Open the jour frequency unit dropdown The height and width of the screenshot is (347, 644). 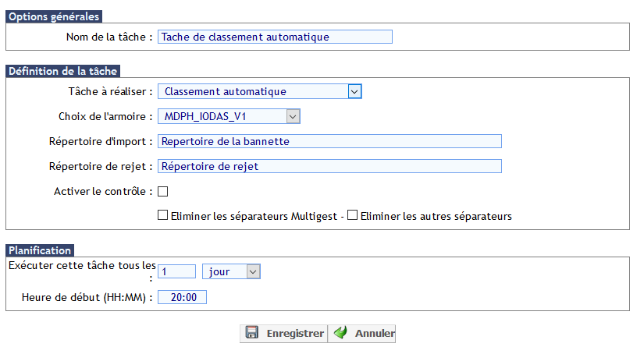coord(230,271)
